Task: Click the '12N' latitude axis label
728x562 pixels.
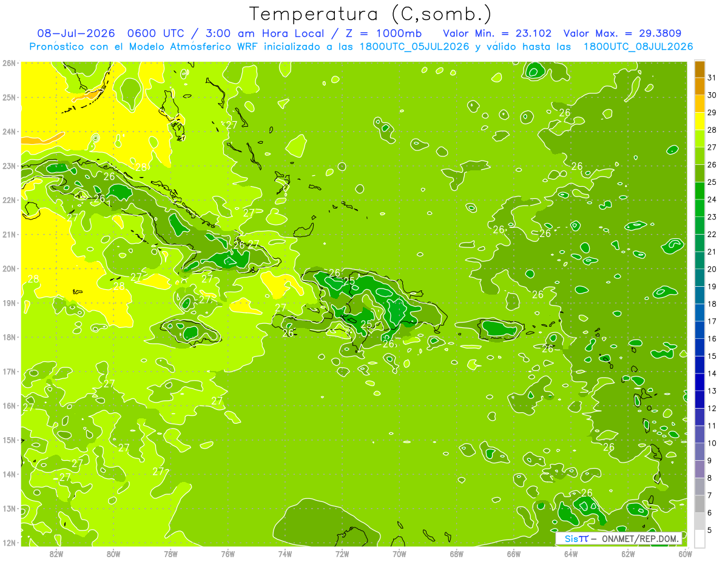Action: [8, 543]
